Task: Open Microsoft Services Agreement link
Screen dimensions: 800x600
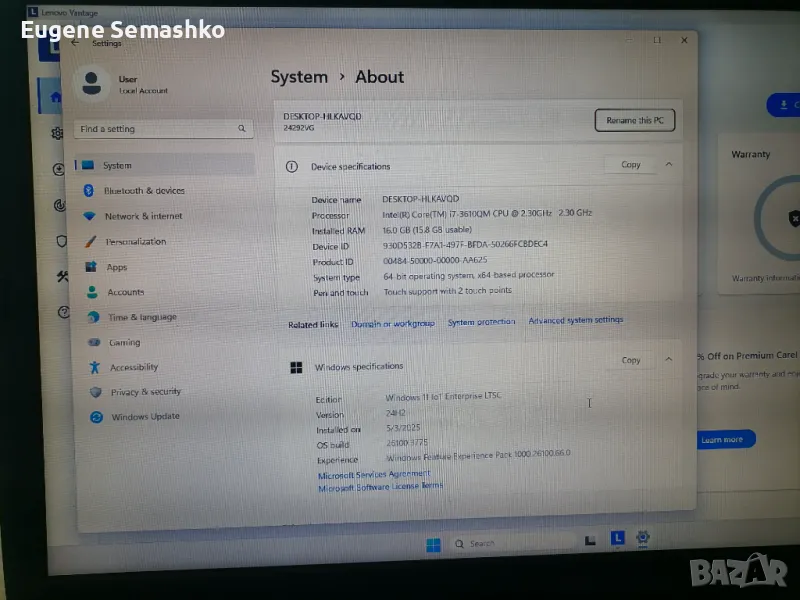Action: [x=374, y=474]
